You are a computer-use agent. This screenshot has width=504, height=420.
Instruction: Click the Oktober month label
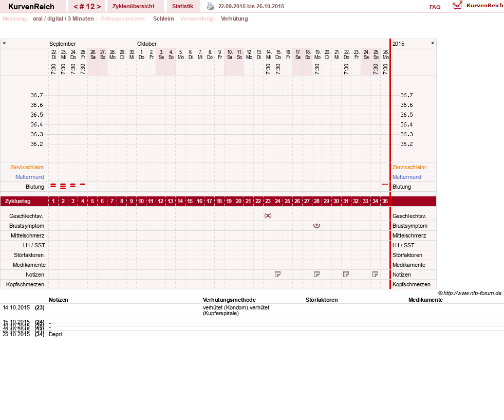point(147,44)
